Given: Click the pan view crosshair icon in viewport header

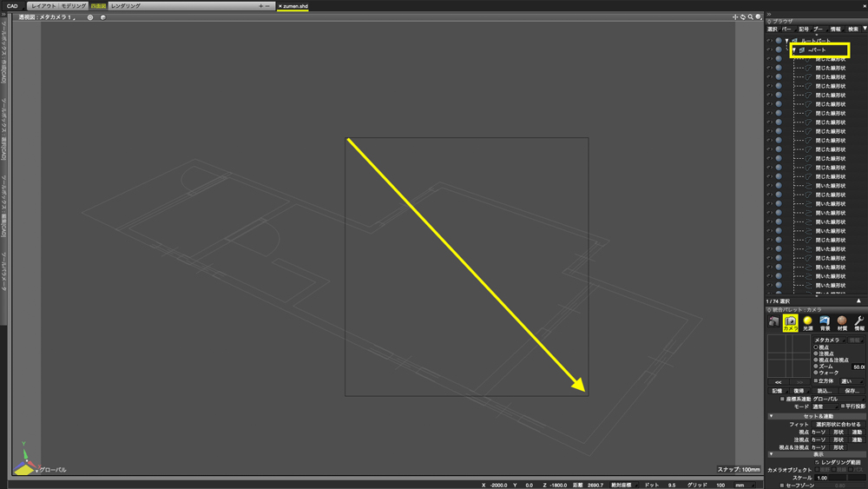Looking at the screenshot, I should 735,17.
